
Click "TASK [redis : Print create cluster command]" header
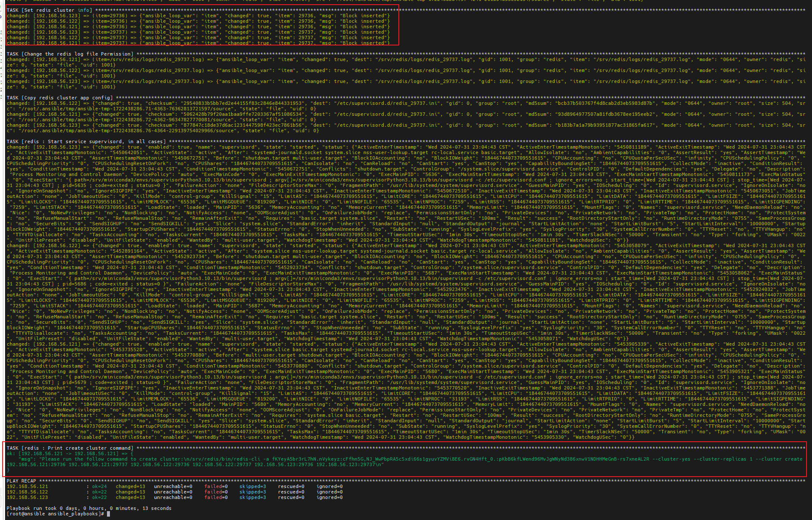[70, 448]
